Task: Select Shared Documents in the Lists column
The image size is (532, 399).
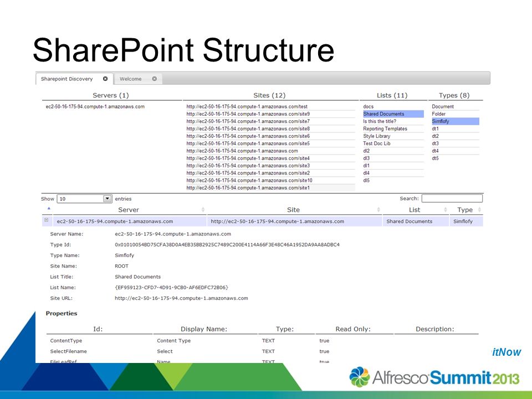Action: 393,114
